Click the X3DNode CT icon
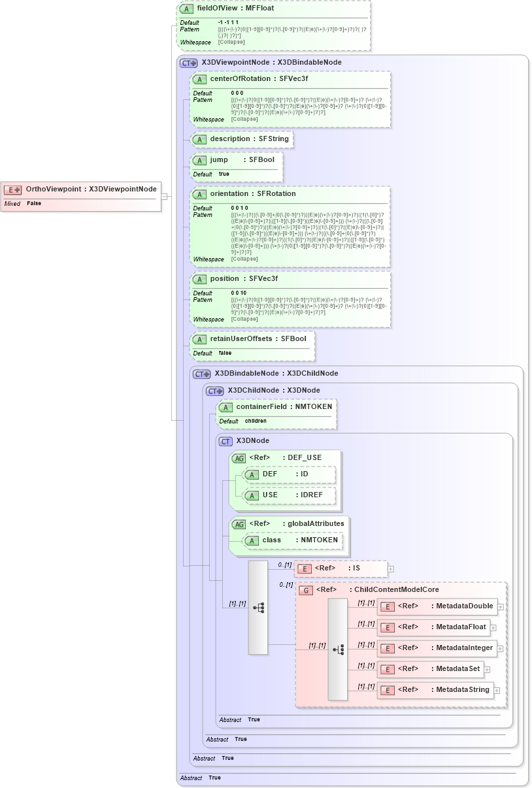Screen dimensions: 532x788 pyautogui.click(x=226, y=442)
